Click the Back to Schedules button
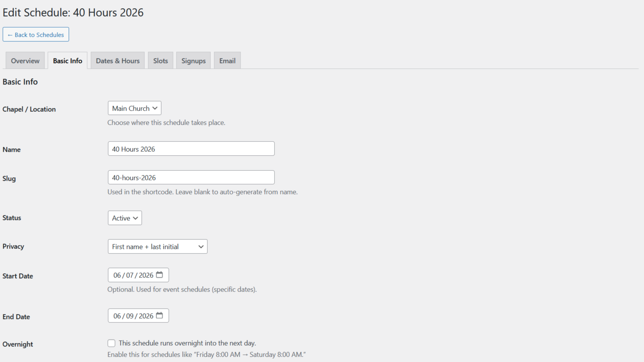 click(36, 35)
